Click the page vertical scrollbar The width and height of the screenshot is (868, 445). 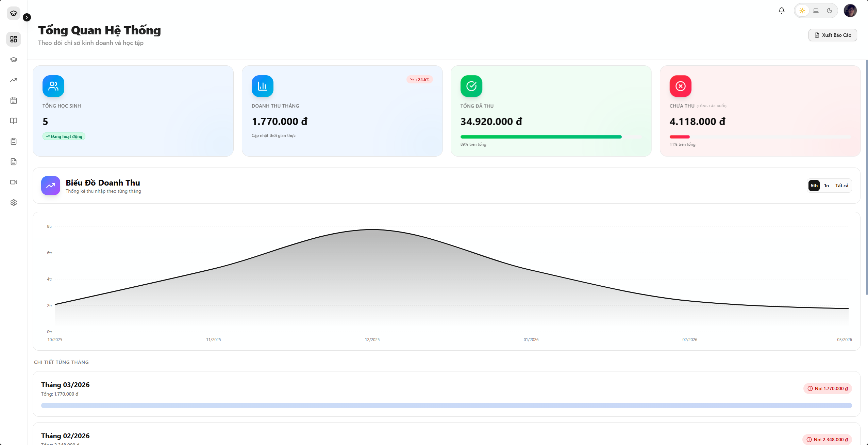[866, 177]
